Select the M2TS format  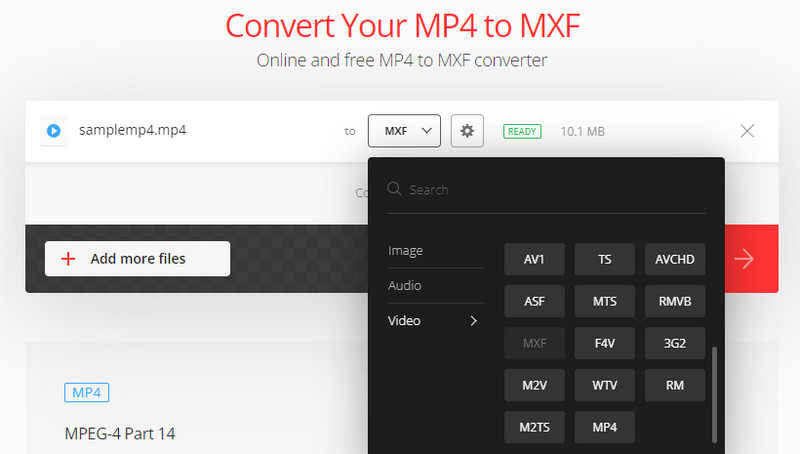tap(535, 427)
